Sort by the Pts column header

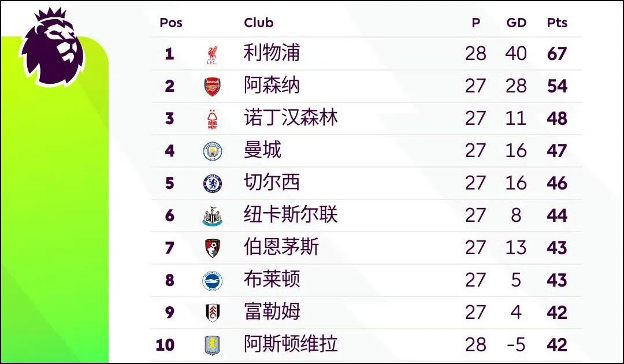pyautogui.click(x=557, y=23)
